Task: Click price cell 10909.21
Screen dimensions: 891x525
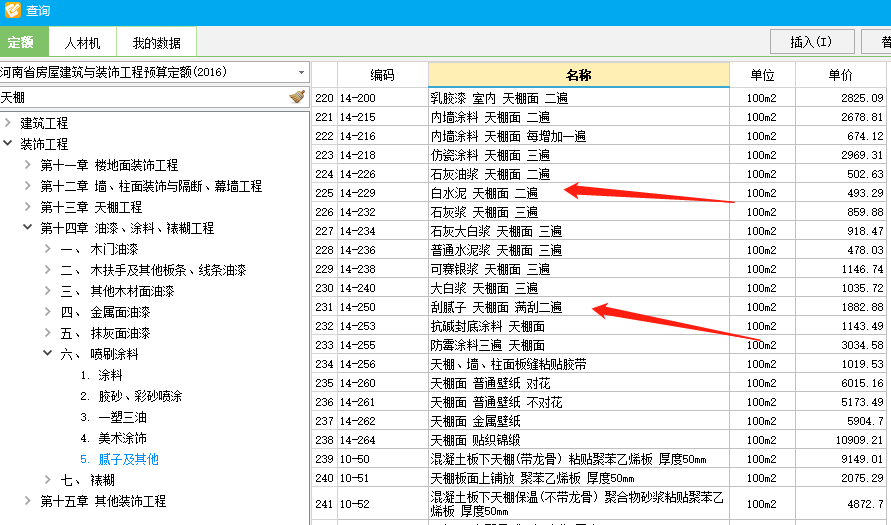Action: 840,440
